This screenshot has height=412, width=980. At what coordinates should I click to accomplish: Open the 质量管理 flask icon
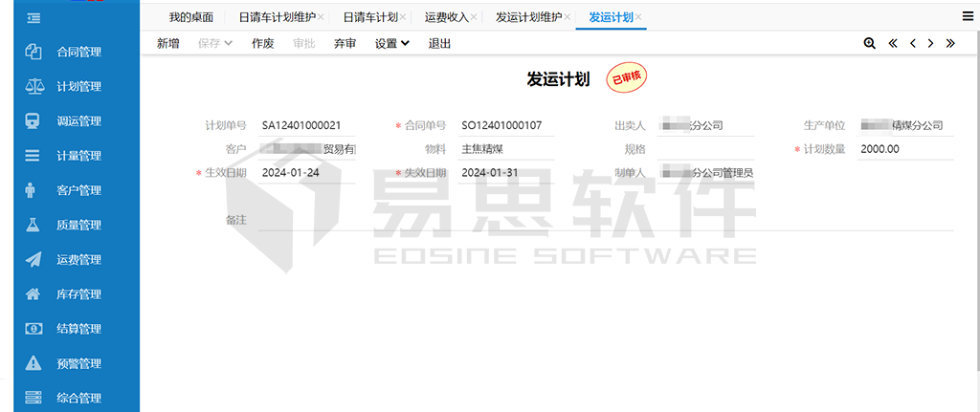33,225
